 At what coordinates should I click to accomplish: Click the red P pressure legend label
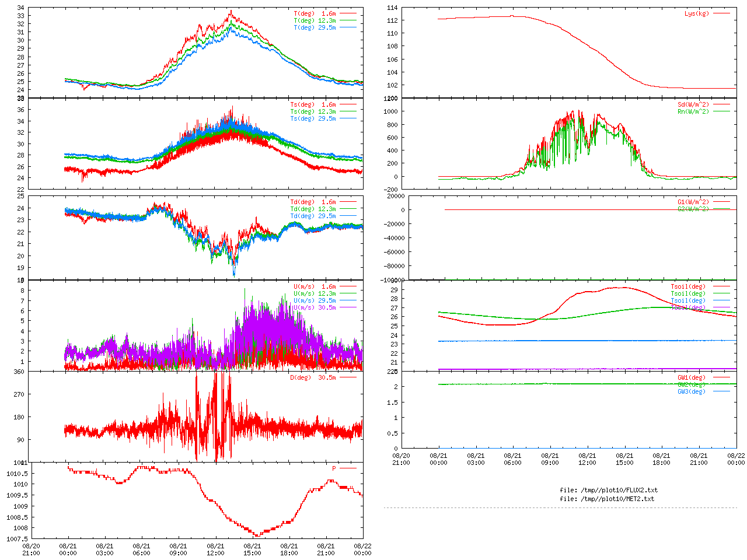pos(334,468)
